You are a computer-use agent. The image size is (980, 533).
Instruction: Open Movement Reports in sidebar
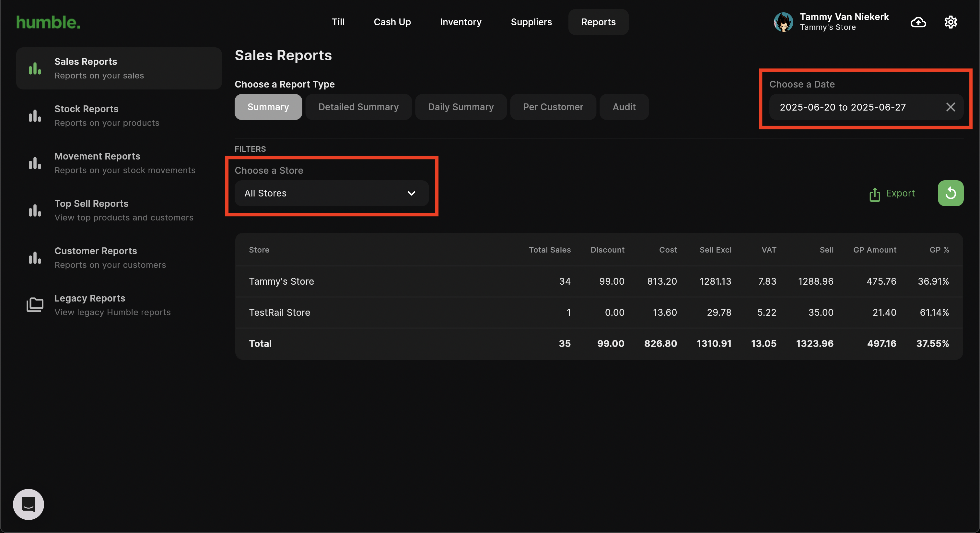[119, 163]
